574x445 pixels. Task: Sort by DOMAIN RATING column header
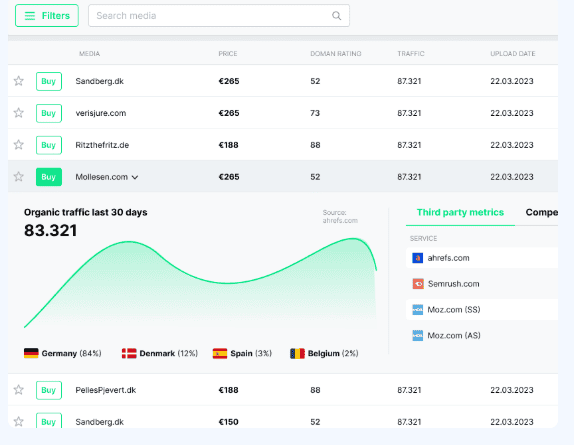point(336,54)
